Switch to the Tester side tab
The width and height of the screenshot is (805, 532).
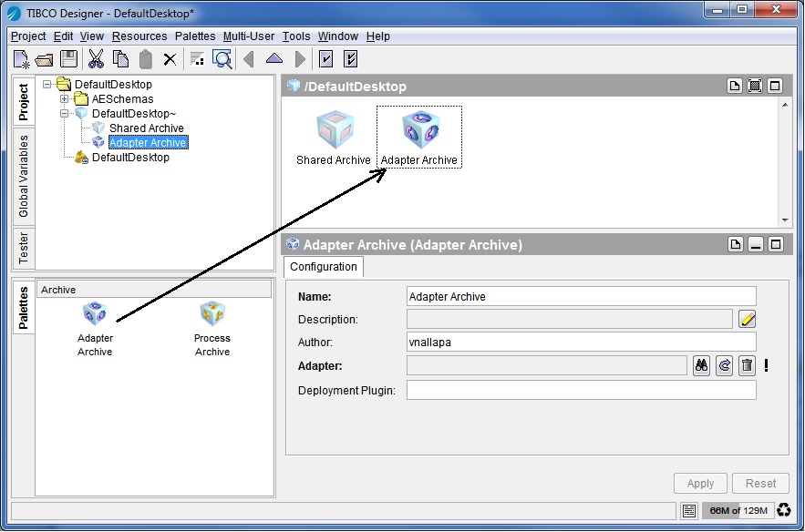(24, 248)
